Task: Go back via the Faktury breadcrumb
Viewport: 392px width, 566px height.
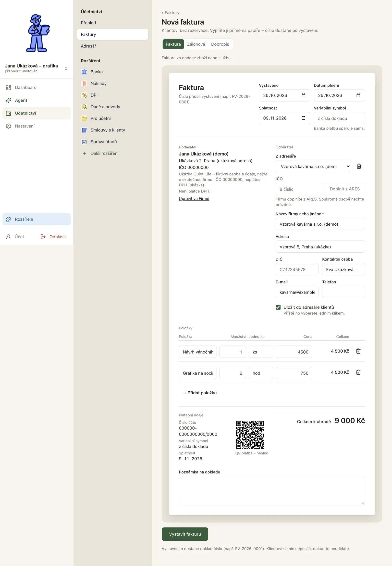Action: (x=171, y=13)
